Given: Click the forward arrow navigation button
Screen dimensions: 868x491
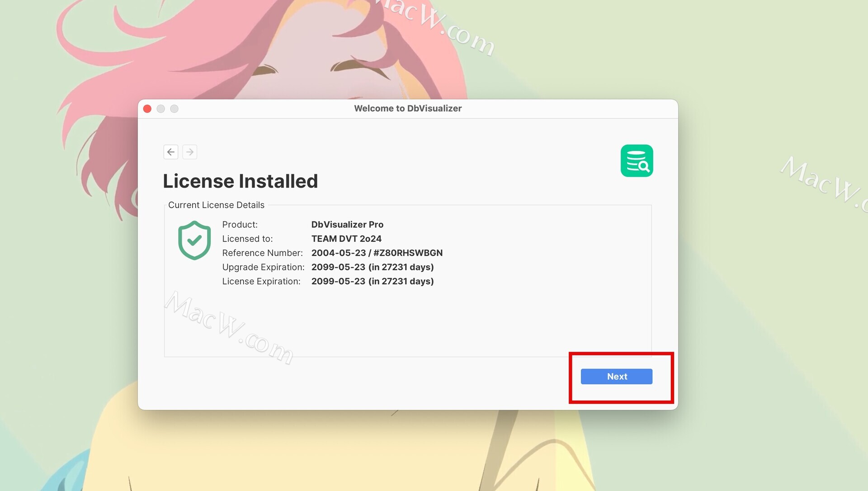Looking at the screenshot, I should [x=190, y=152].
